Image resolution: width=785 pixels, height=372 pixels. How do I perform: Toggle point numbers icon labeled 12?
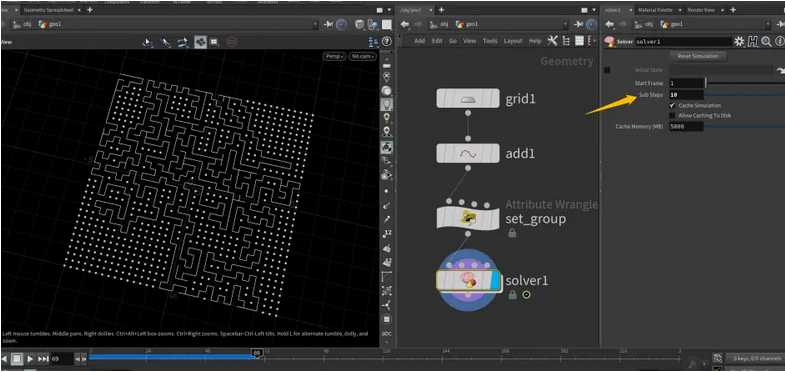[x=386, y=233]
